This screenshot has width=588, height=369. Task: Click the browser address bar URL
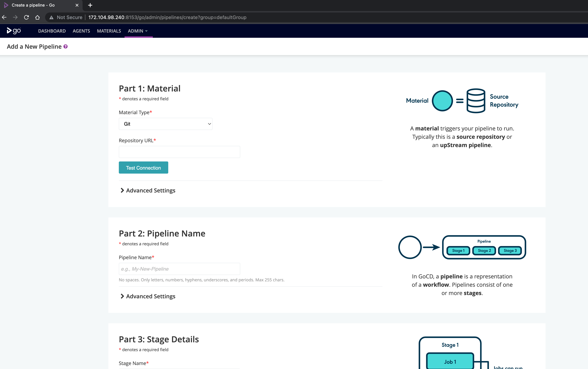[x=167, y=17]
